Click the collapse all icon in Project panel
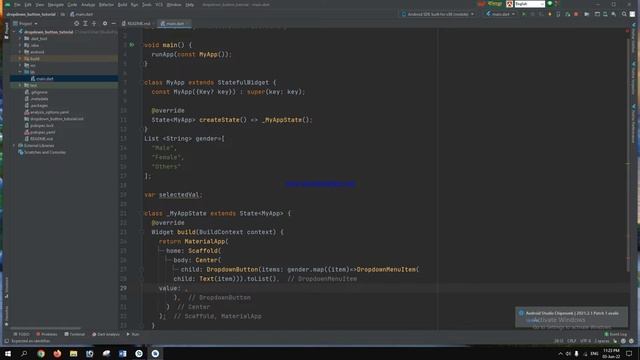The width and height of the screenshot is (640, 360). (x=94, y=24)
